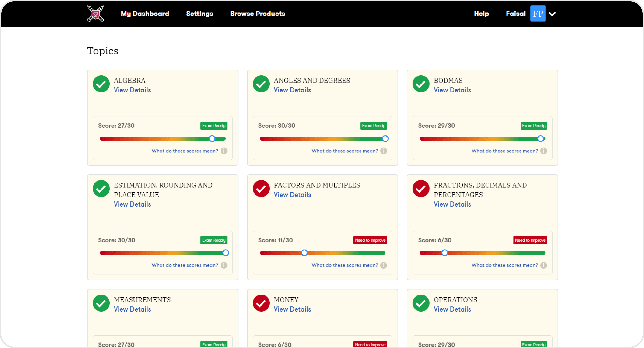Open score meaning link in Estimation card
Image resolution: width=644 pixels, height=348 pixels.
coord(185,265)
